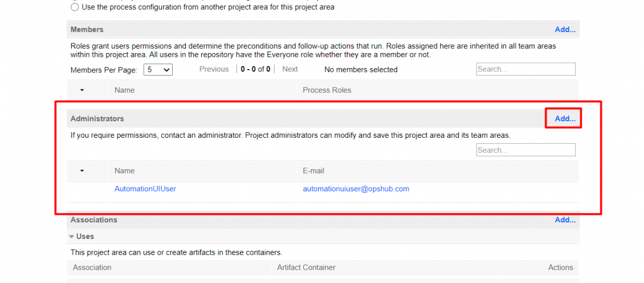The width and height of the screenshot is (644, 283).
Task: Open Members table actions arrow menu
Action: 82,90
